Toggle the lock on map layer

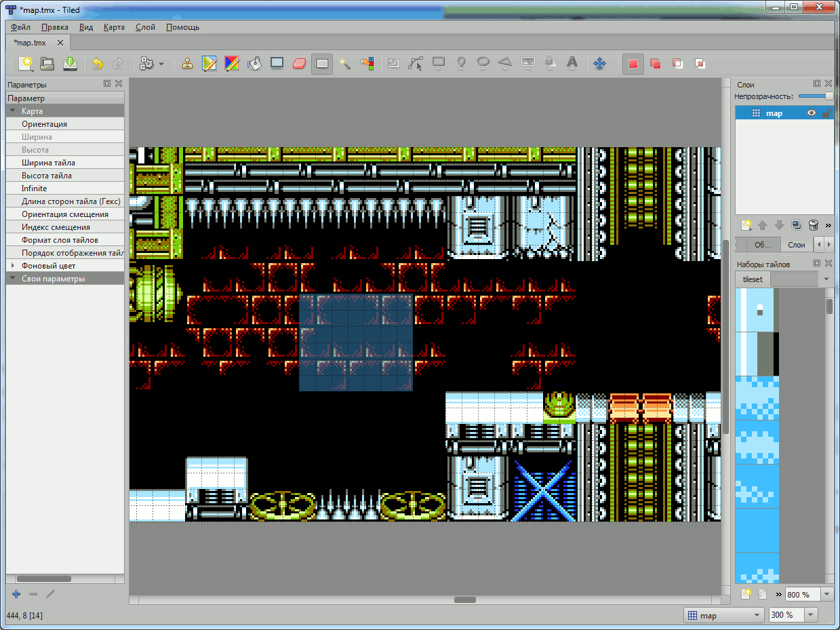pos(826,113)
